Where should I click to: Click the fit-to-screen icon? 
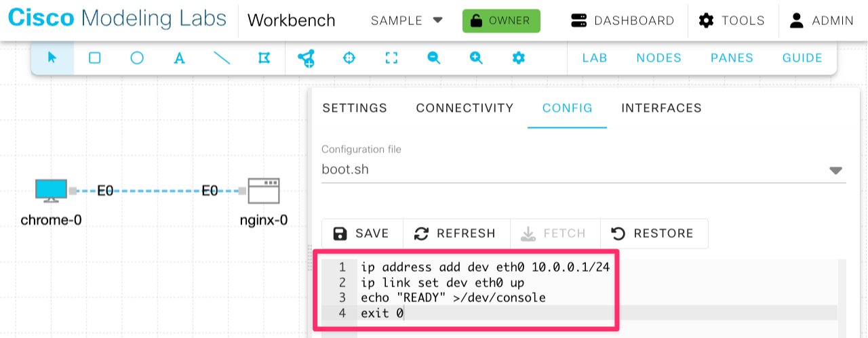coord(391,58)
